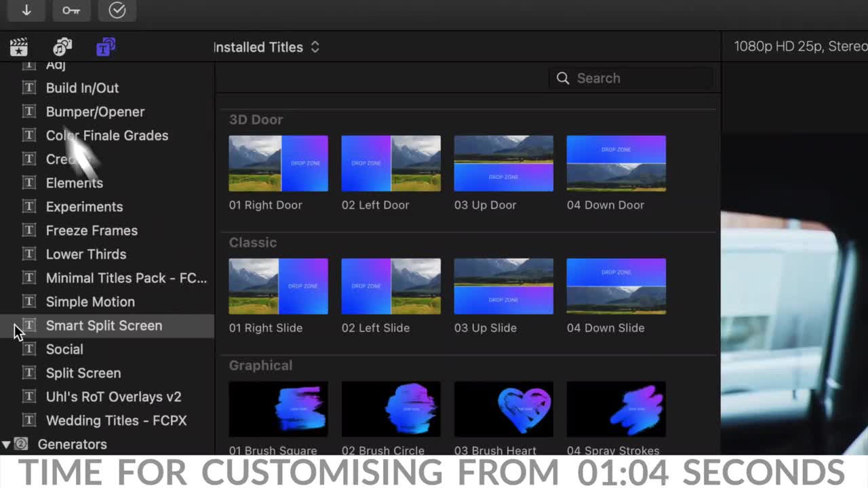This screenshot has width=868, height=488.
Task: Click the magnifying glass search icon
Action: (x=563, y=78)
